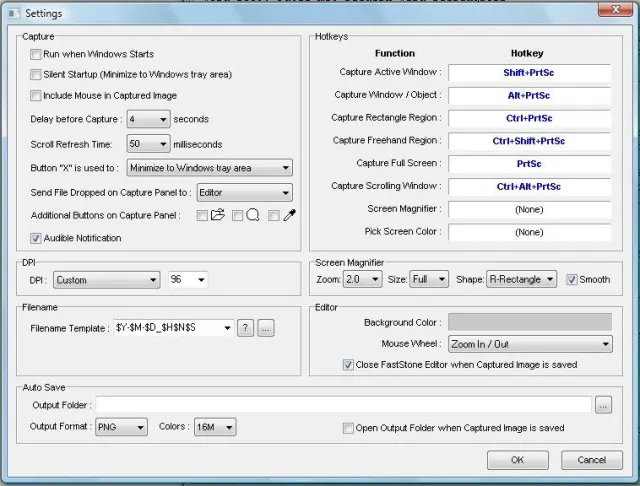640x486 pixels.
Task: Enable the screen magnifier button checkbox
Action: (x=238, y=215)
